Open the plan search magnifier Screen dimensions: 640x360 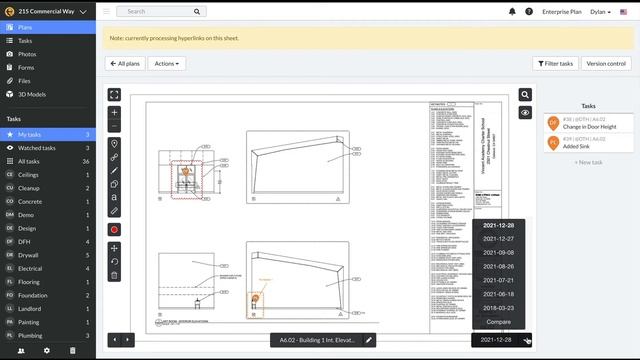coord(525,95)
